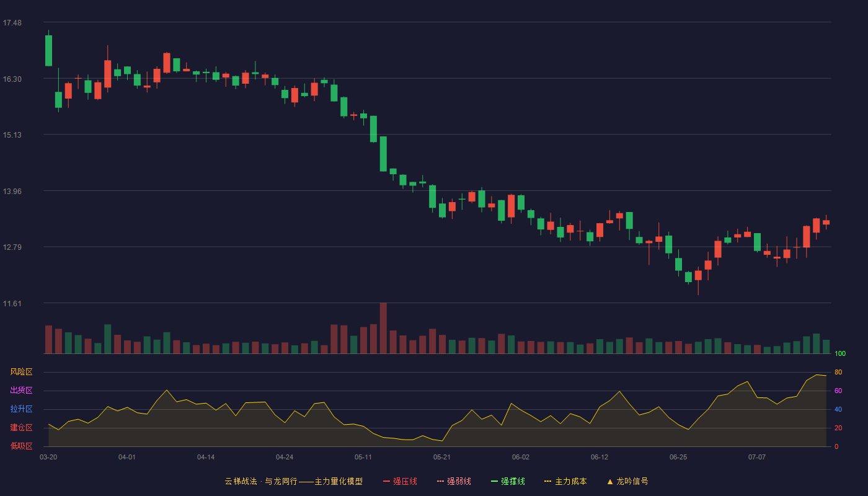
Task: Click the 风险区 zone label
Action: [22, 372]
